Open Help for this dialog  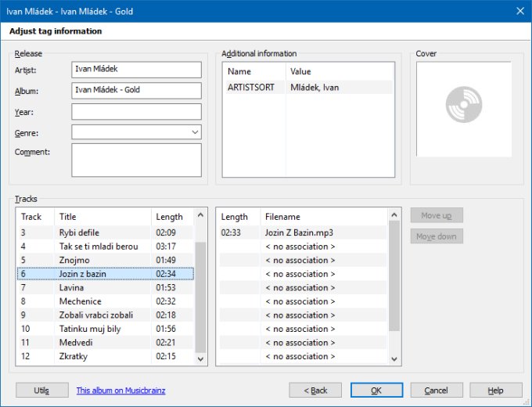tap(495, 390)
